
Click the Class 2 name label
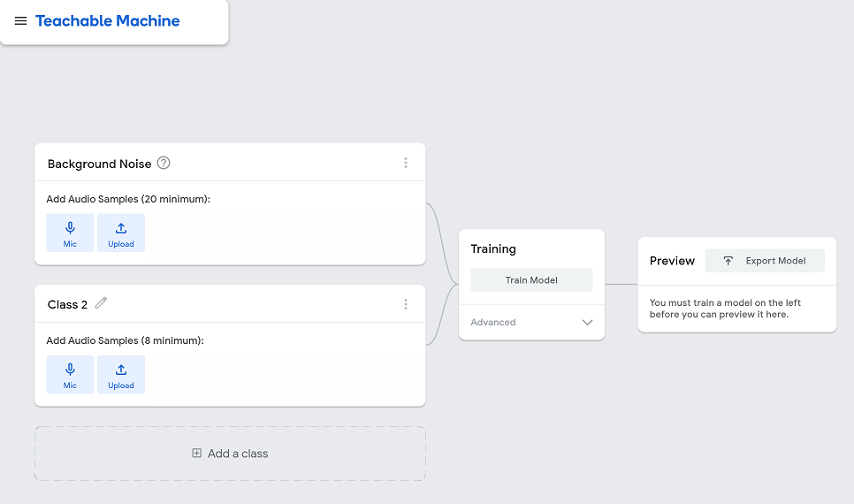(67, 305)
